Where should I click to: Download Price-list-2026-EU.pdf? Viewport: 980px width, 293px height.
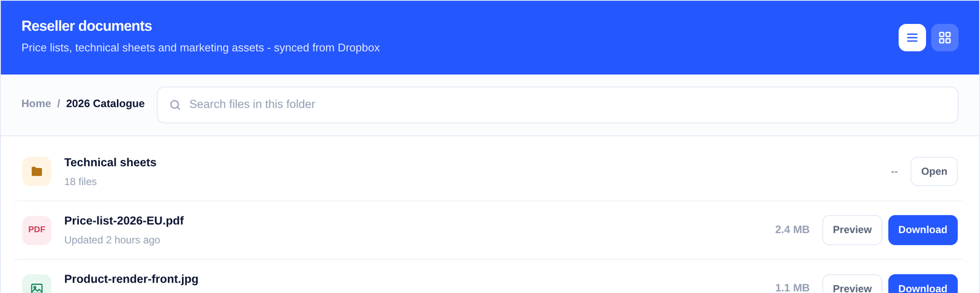point(922,230)
